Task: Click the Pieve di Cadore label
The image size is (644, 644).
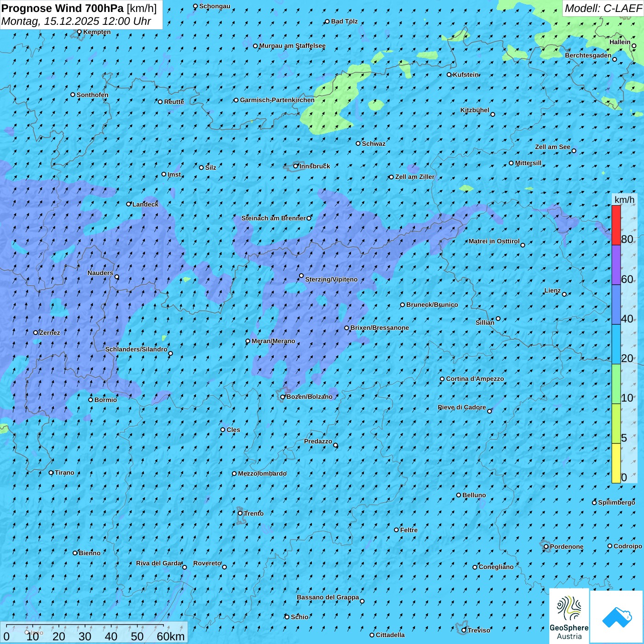Action: coord(462,407)
